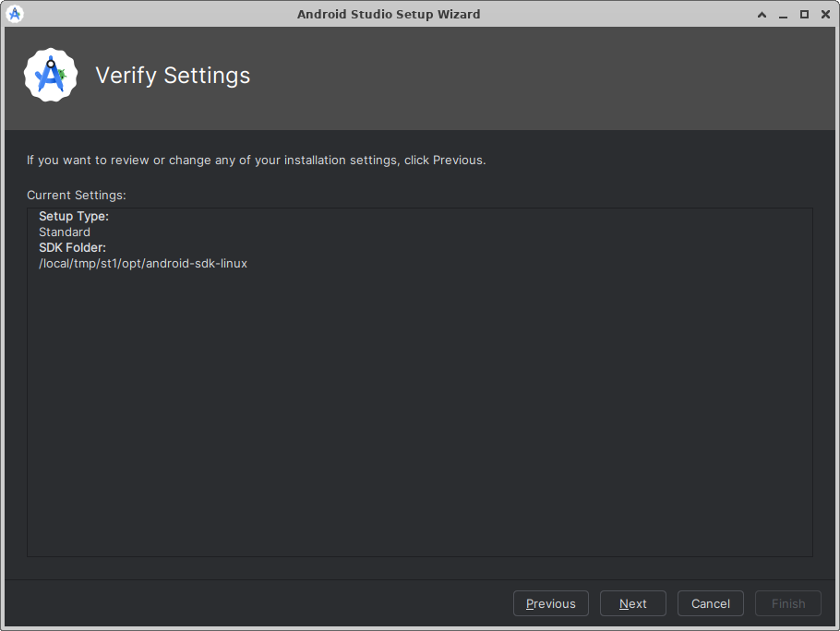Click the window shade arrow icon
This screenshot has width=840, height=631.
pos(762,14)
